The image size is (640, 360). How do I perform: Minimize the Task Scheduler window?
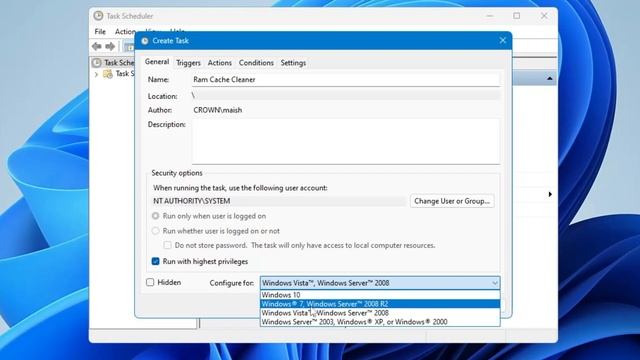[490, 16]
